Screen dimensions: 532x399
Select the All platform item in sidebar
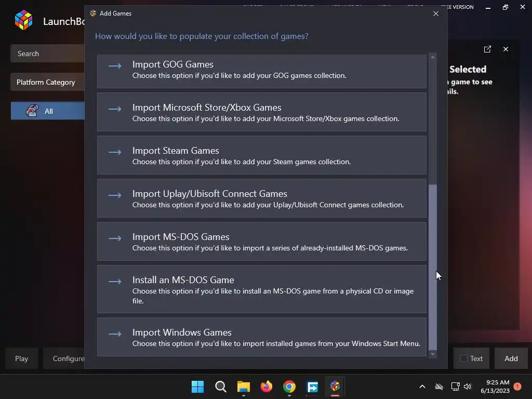(x=47, y=111)
